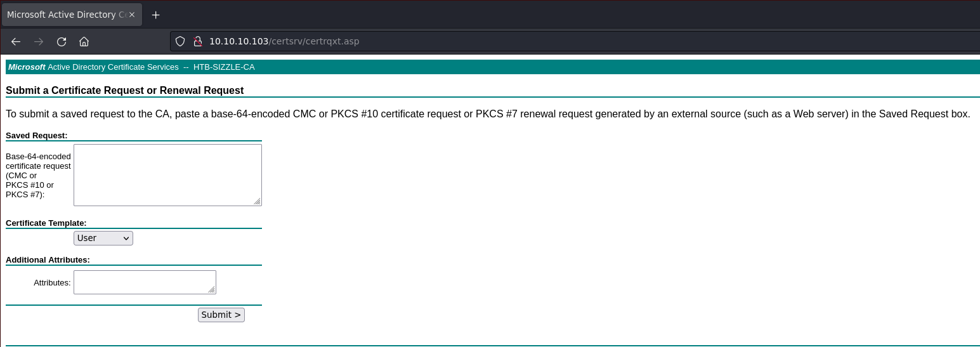Open the browser home page
Screen dimensions: 980x347
(84, 42)
